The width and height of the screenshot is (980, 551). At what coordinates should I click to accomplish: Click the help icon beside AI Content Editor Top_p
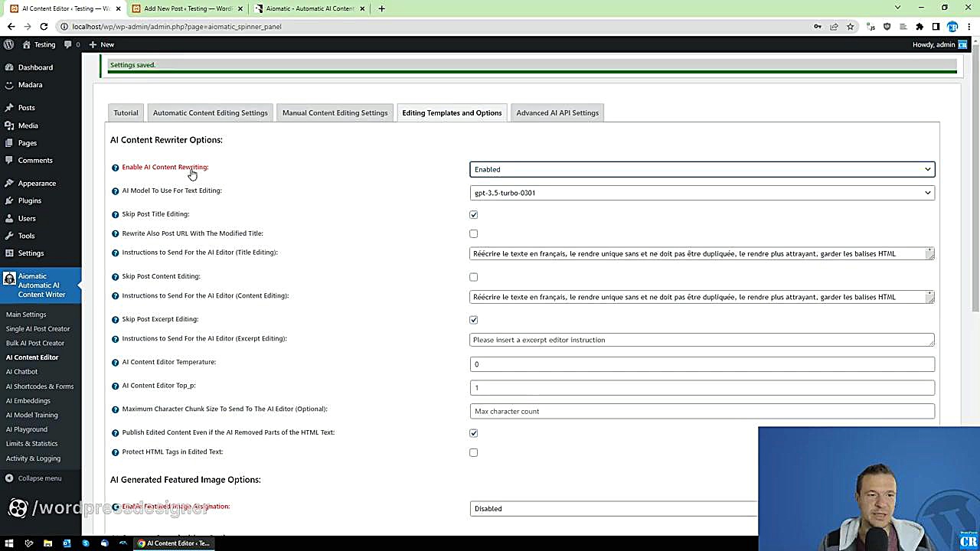(x=116, y=386)
